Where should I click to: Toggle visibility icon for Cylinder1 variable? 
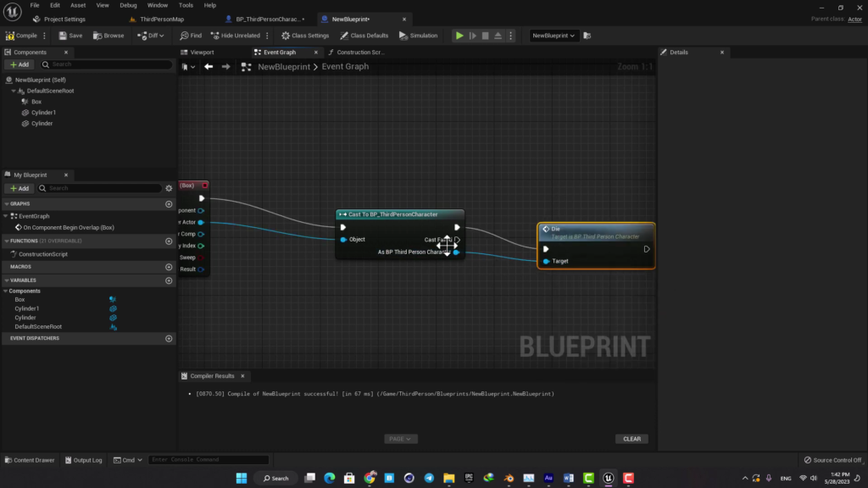(x=113, y=308)
